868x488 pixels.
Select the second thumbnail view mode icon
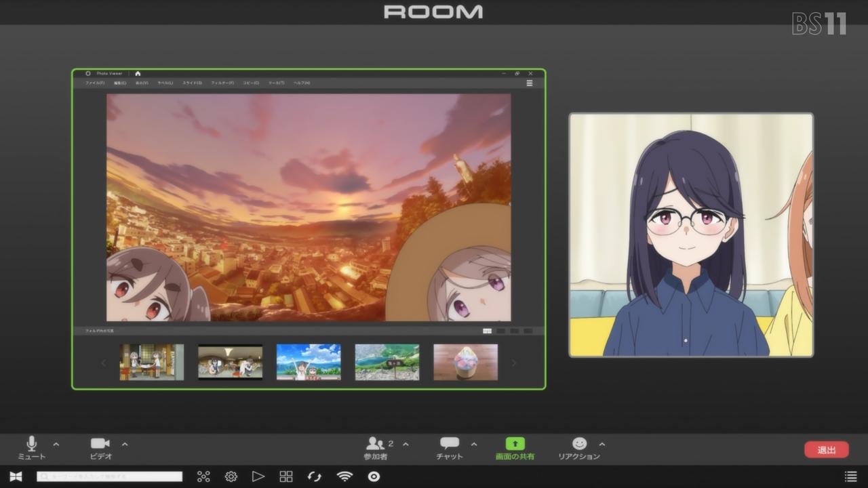(x=500, y=331)
